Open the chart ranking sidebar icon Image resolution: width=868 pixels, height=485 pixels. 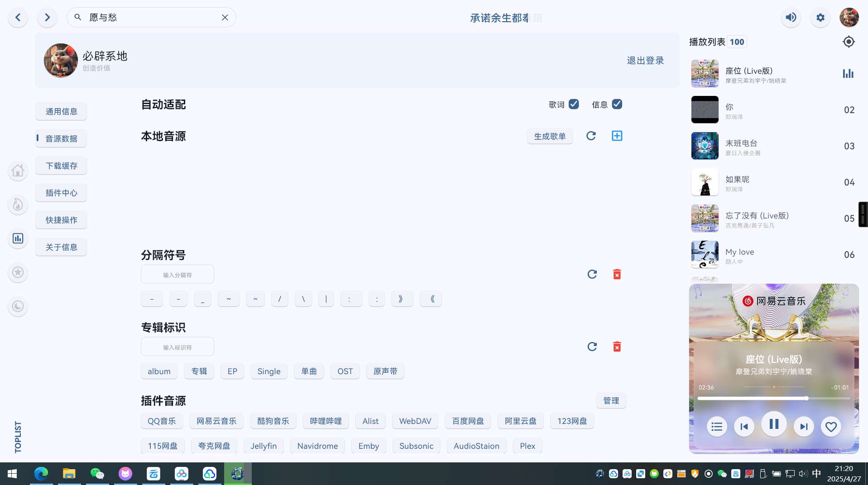point(18,238)
